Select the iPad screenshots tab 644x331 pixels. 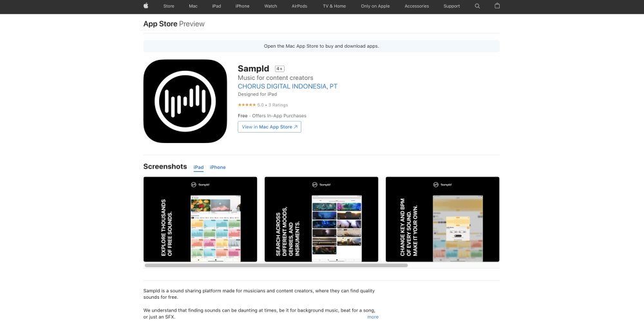198,167
